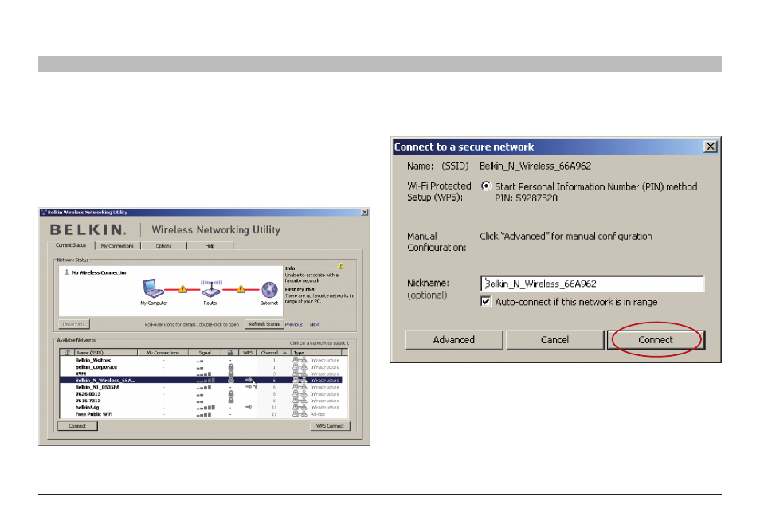Select the Start PIN method radio button
The width and height of the screenshot is (760, 532).
486,186
